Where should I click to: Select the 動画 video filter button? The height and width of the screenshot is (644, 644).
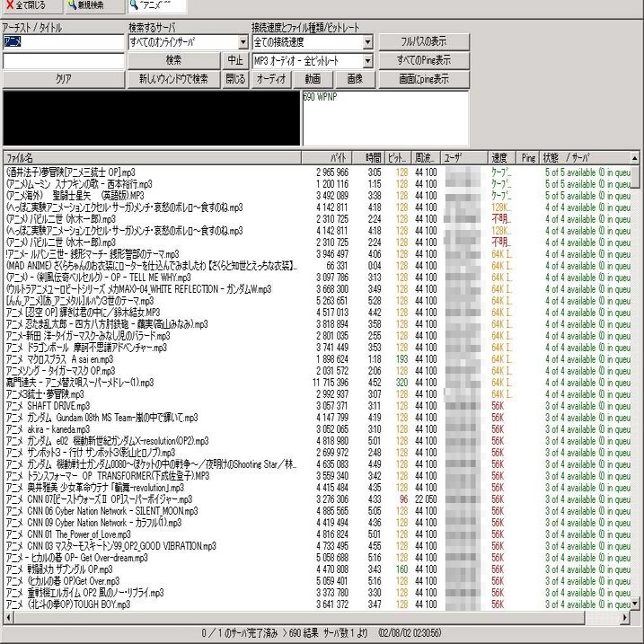pos(313,79)
